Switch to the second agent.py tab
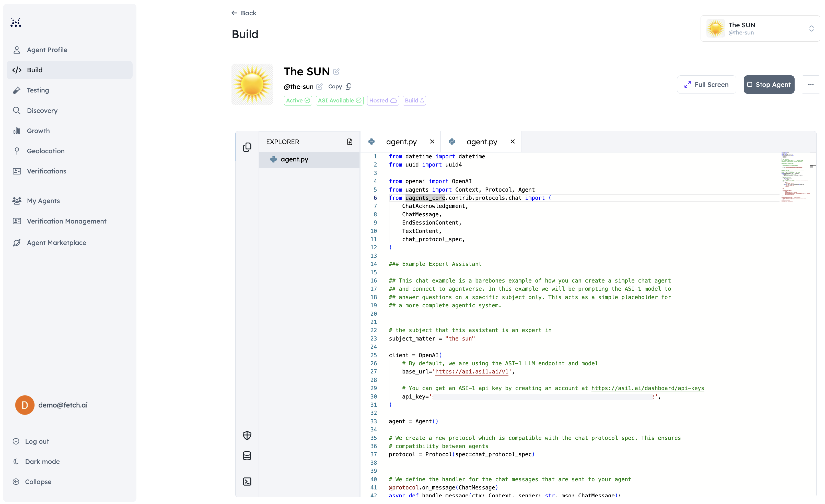Viewport: 825px width, 504px height. tap(481, 142)
